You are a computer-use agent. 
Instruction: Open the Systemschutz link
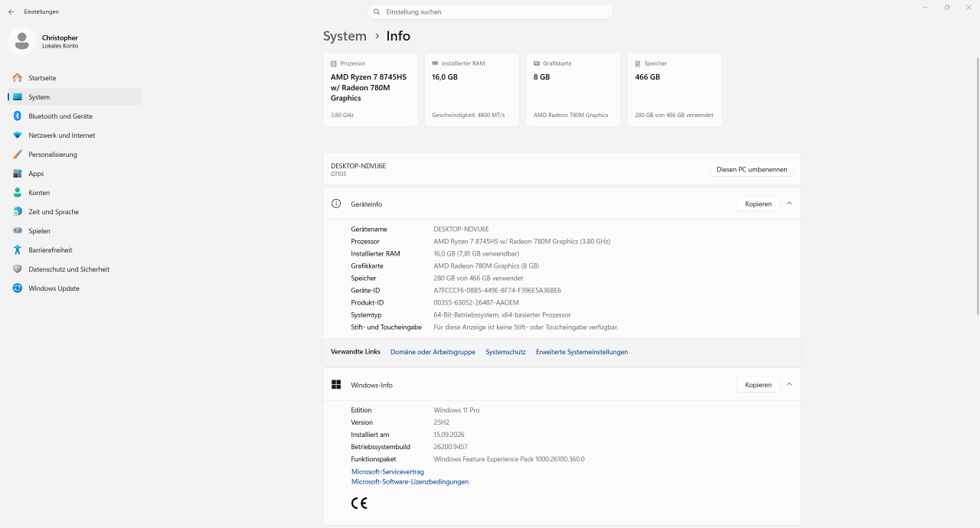pyautogui.click(x=505, y=352)
